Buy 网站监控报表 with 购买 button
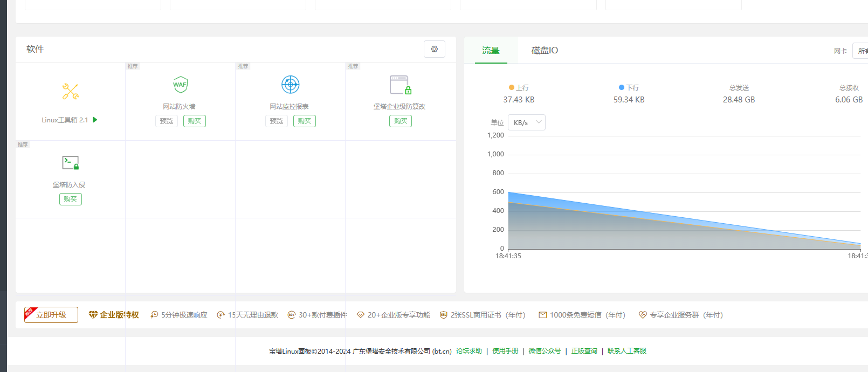This screenshot has width=868, height=372. pyautogui.click(x=305, y=121)
